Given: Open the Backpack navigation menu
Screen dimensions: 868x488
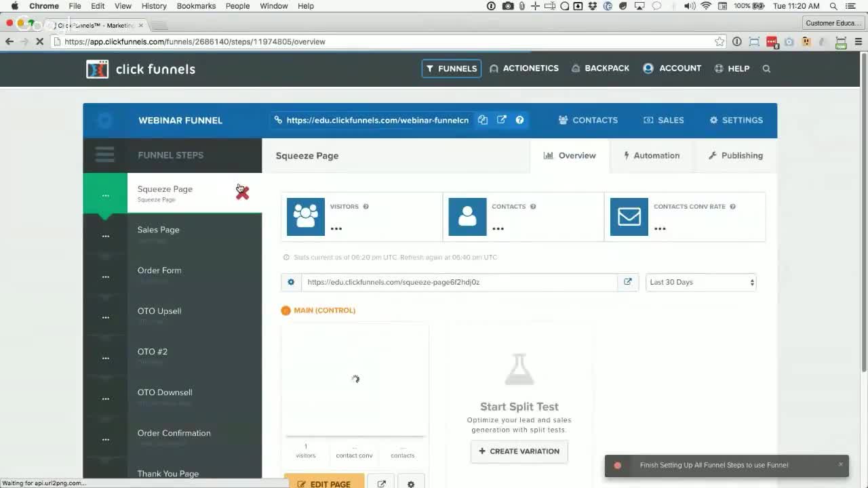Looking at the screenshot, I should (x=600, y=68).
